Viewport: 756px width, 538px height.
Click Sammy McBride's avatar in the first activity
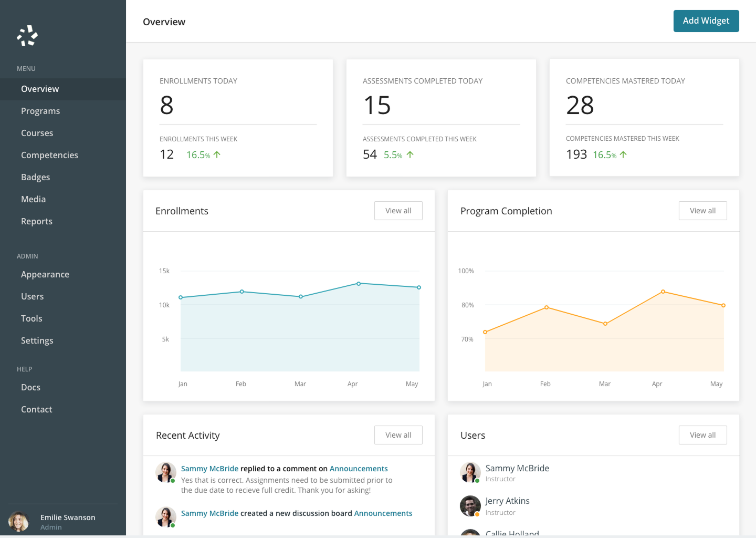(x=166, y=472)
